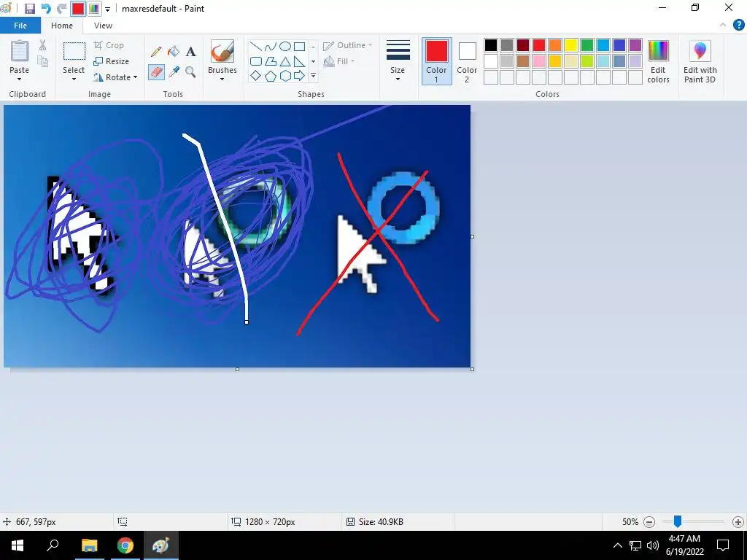Pick the black color swatch
This screenshot has height=560, width=747.
point(491,45)
